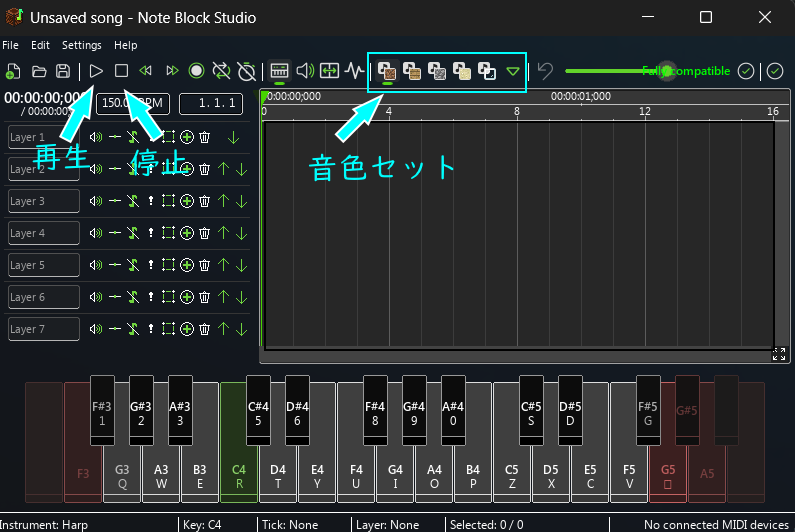The width and height of the screenshot is (795, 532).
Task: Stop playback with the square button
Action: (121, 70)
